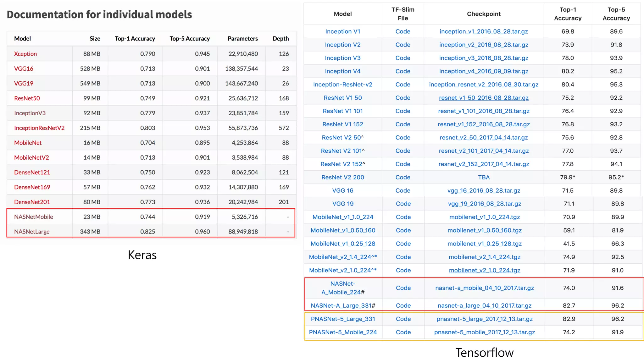Select the 572 depth value for InceptionResNetV2
The height and width of the screenshot is (362, 644).
pos(284,128)
